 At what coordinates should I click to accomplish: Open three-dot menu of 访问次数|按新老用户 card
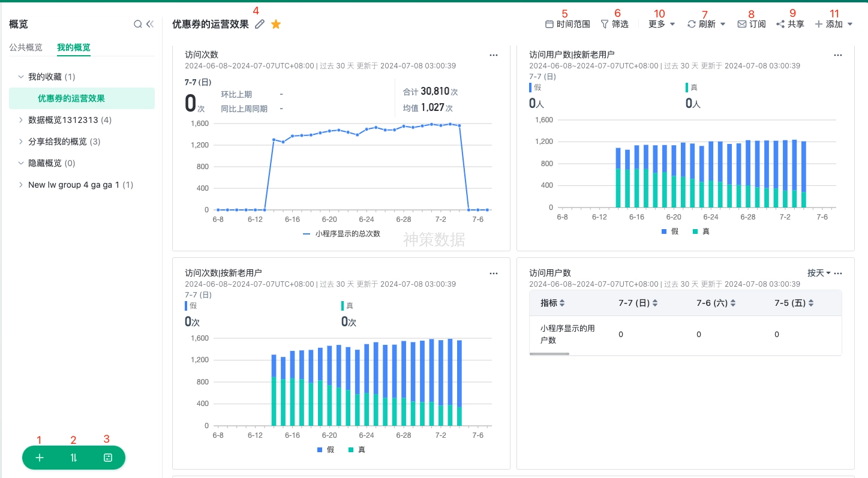point(494,273)
